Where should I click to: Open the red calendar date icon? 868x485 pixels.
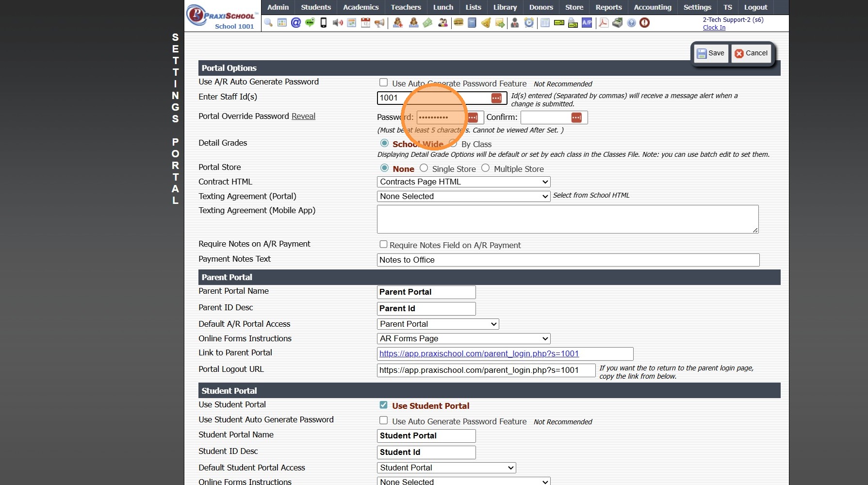[365, 23]
